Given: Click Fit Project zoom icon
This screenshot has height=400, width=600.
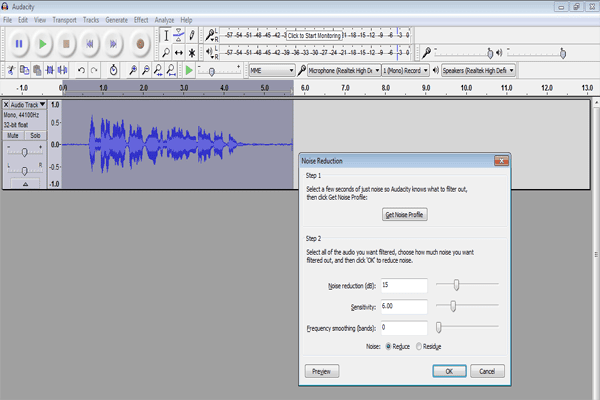Looking at the screenshot, I should tap(171, 70).
